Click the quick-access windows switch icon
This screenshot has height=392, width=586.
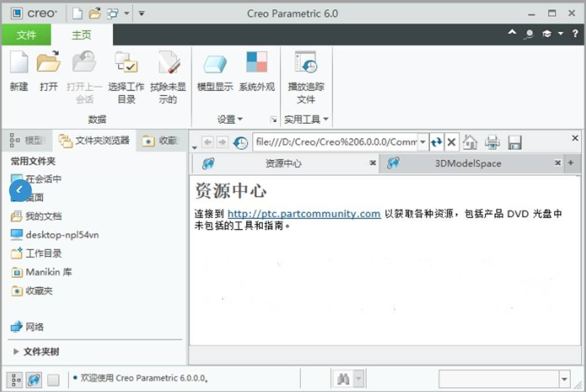[x=112, y=14]
